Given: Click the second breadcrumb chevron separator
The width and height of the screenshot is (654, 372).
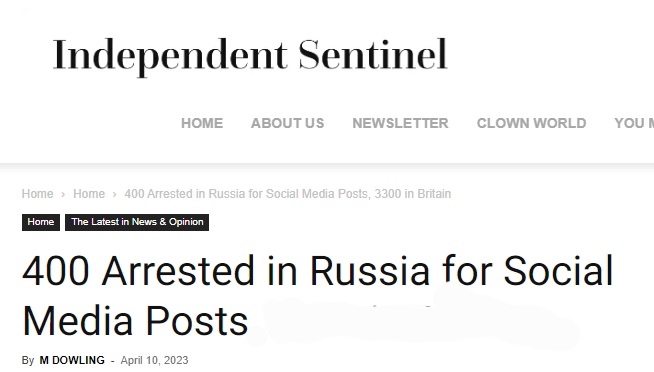Looking at the screenshot, I should [114, 194].
